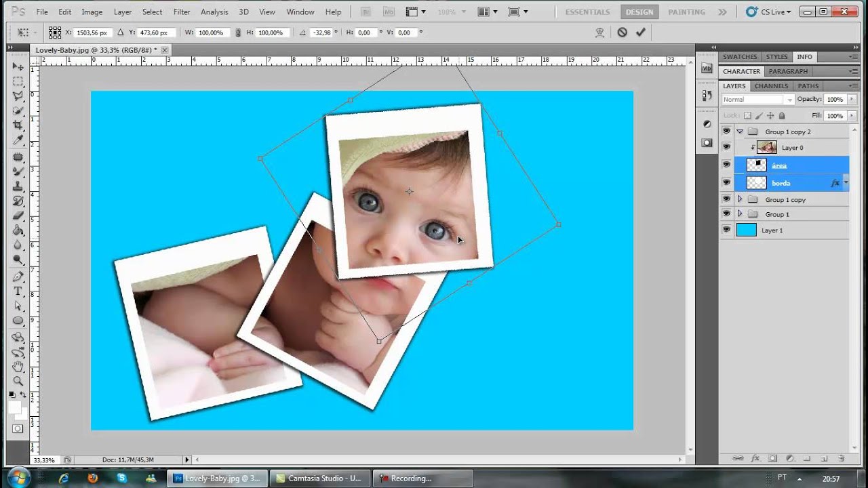Select the Eraser tool
868x488 pixels.
18,216
